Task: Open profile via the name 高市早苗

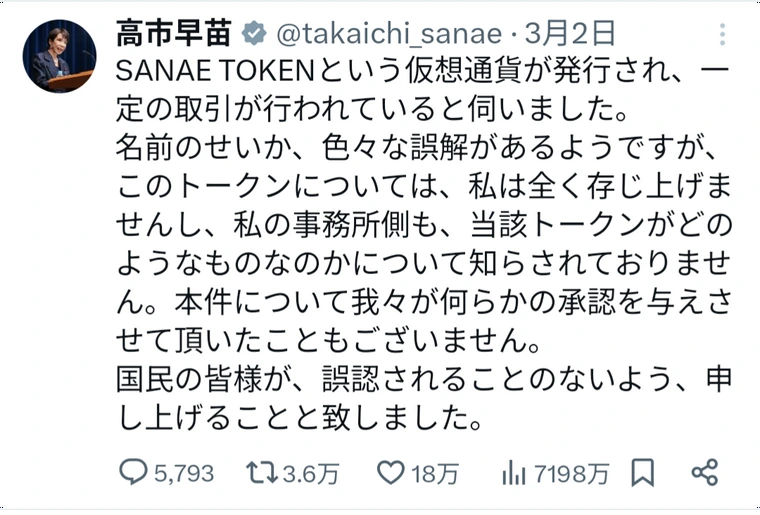Action: [x=174, y=33]
